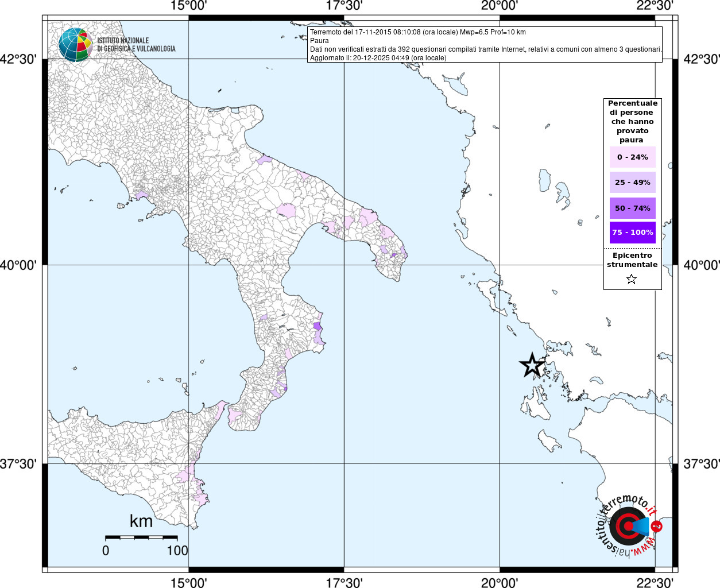Click 'Istituto Nazionale di Geofisica e Vulcanologia' text
The height and width of the screenshot is (588, 720).
click(136, 45)
